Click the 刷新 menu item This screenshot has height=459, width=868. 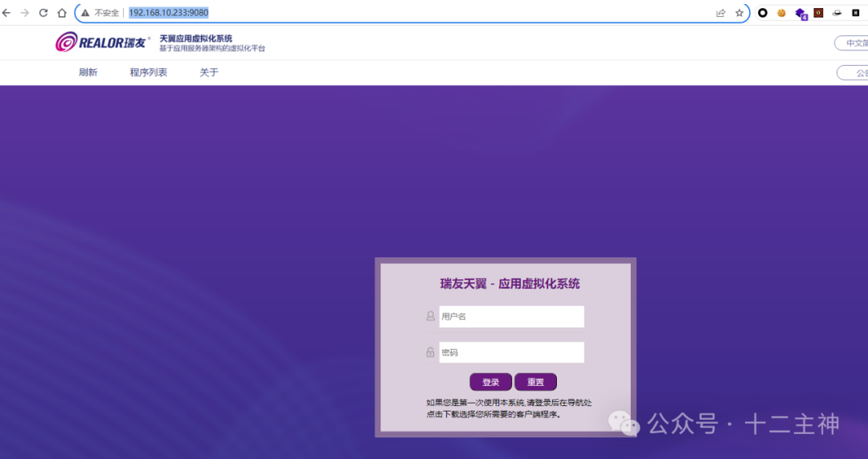[88, 72]
